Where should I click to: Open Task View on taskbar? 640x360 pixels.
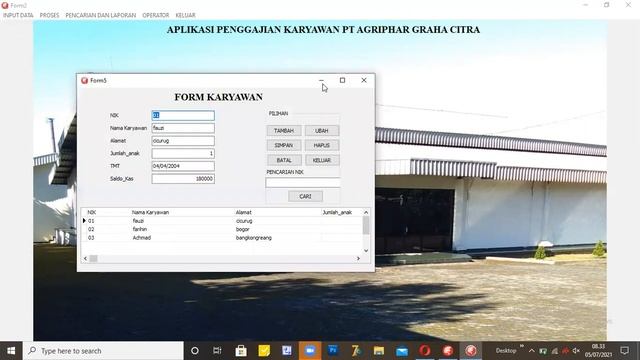pos(217,351)
